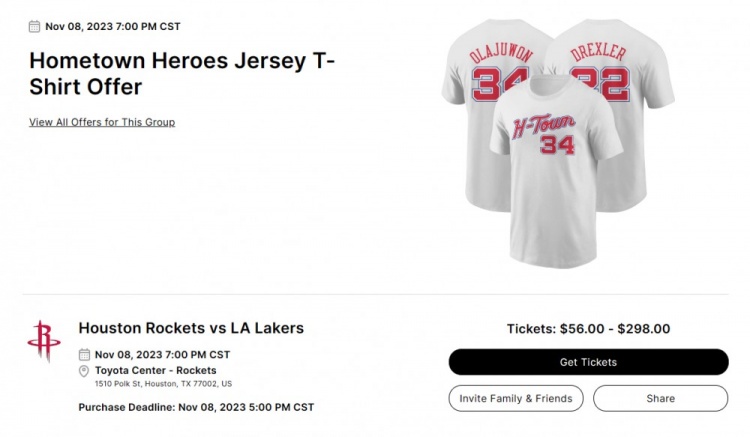This screenshot has height=437, width=750.
Task: Click the Purchase Deadline text
Action: coord(196,407)
